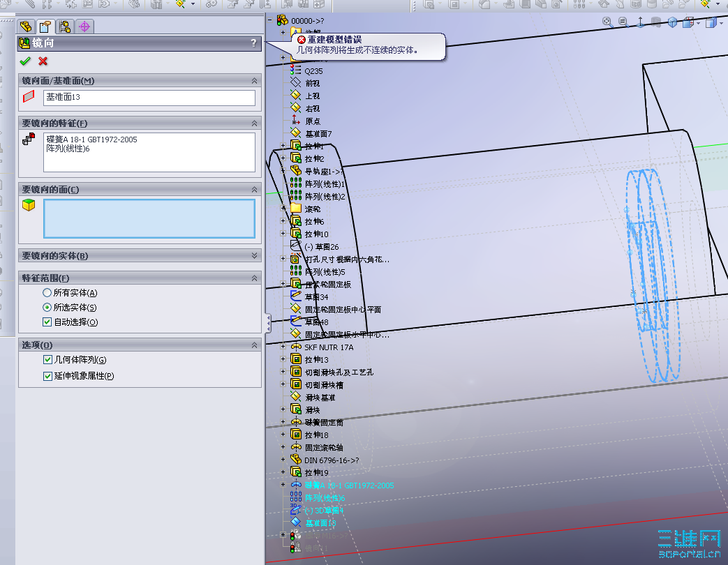The width and height of the screenshot is (728, 565).
Task: Switch to the FeatureManager design tree tab
Action: 26,27
